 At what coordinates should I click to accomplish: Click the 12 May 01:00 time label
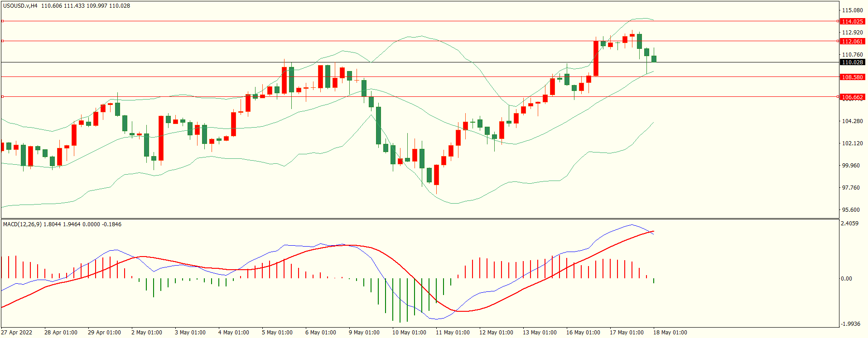(x=496, y=333)
